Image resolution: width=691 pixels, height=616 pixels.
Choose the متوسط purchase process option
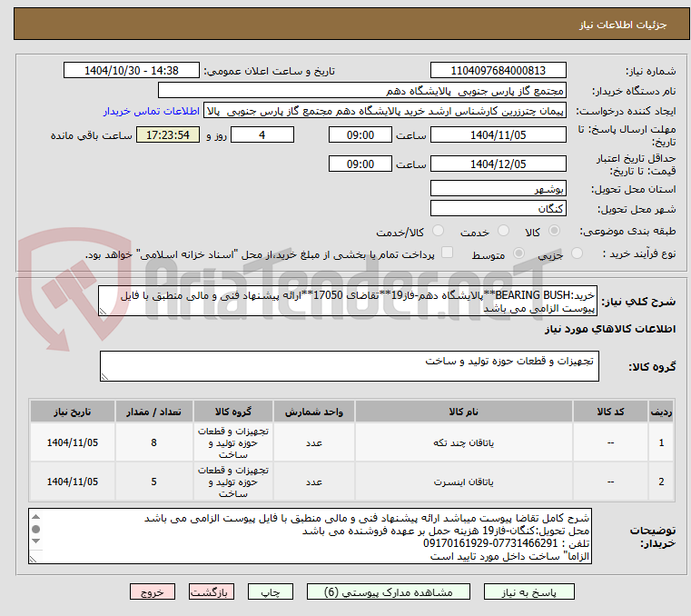pyautogui.click(x=519, y=253)
